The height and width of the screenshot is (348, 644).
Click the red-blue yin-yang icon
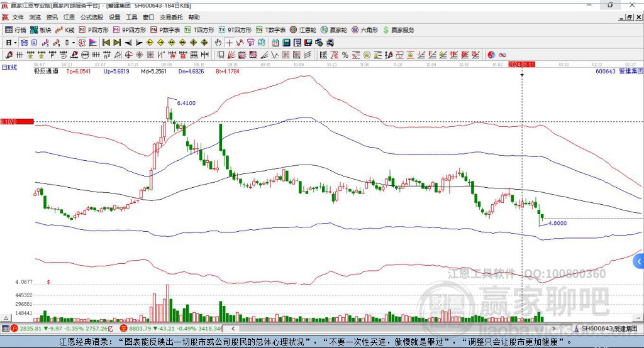coord(491,55)
